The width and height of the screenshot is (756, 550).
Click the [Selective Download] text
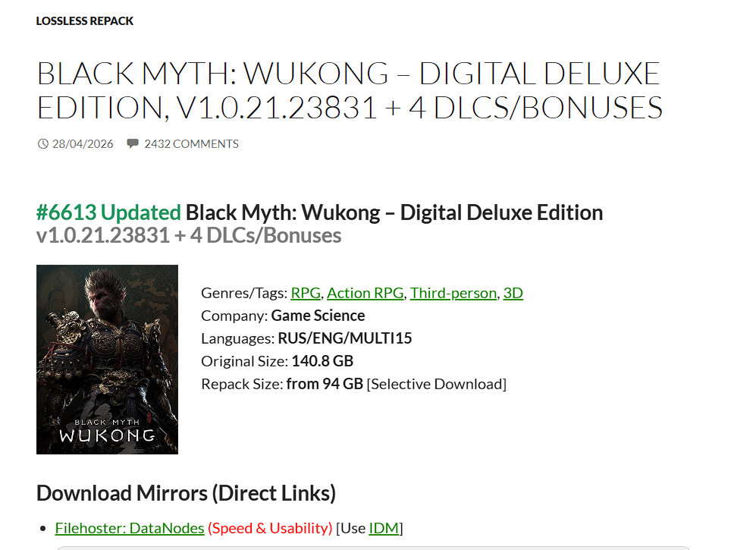pyautogui.click(x=436, y=384)
